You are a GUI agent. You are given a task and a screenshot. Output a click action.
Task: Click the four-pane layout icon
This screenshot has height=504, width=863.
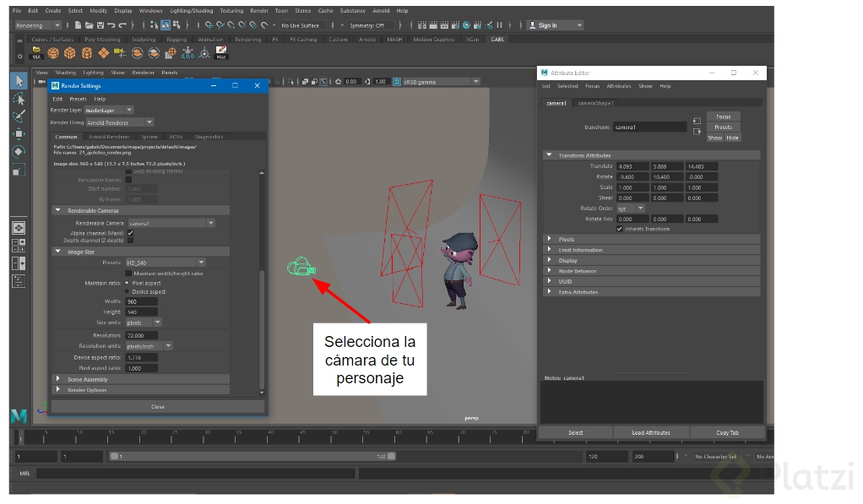point(19,246)
